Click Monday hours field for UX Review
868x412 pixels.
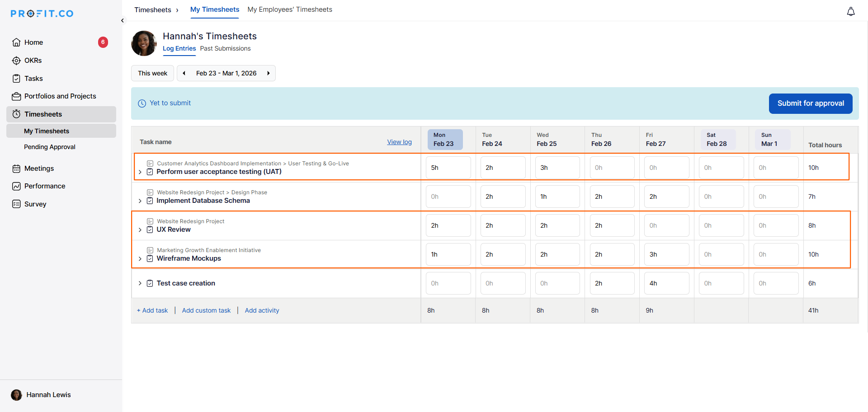448,225
